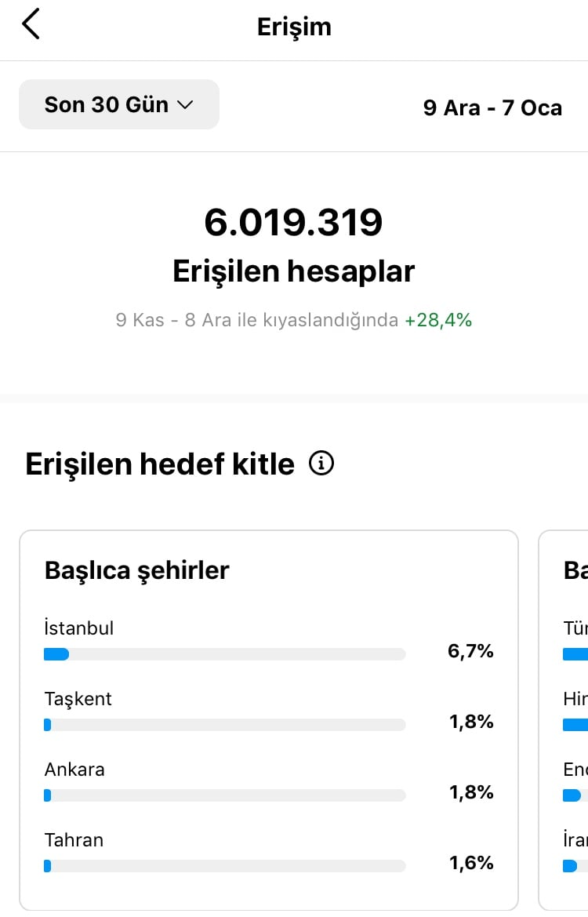Select the Taşkent progress bar
This screenshot has height=917, width=588.
point(225,725)
